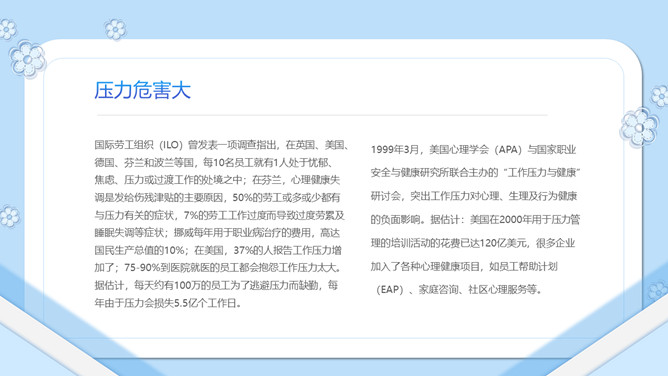Click the large flower on the card's right edge

639,127
